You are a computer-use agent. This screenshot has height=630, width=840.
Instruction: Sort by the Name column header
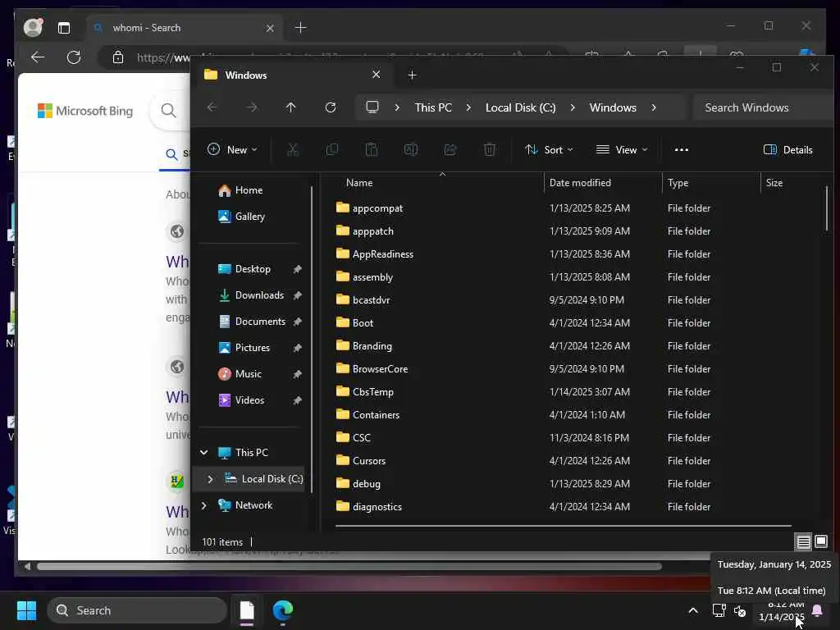440,183
